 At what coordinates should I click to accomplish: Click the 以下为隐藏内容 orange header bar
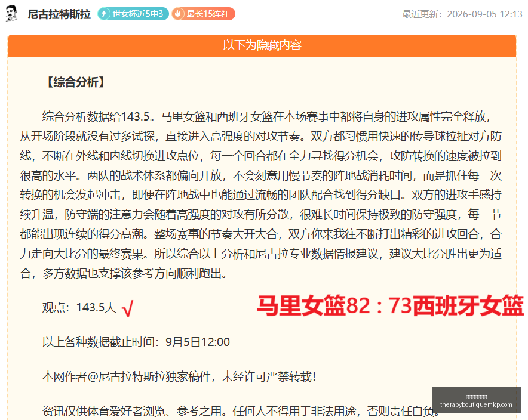coord(262,45)
